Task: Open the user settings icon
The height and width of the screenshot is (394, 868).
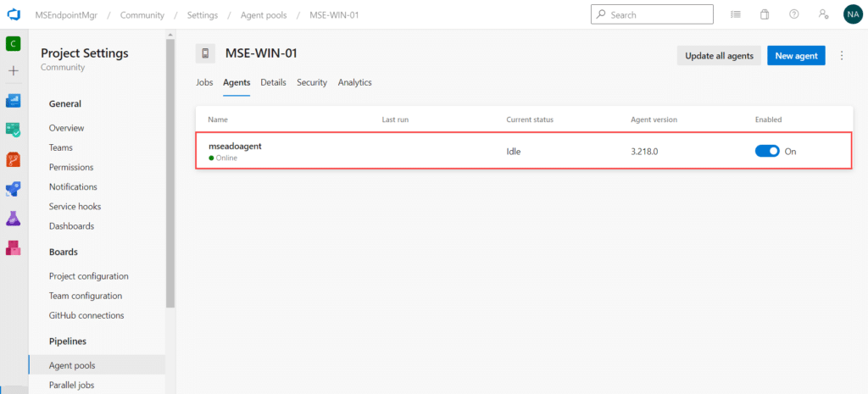Action: pos(823,15)
